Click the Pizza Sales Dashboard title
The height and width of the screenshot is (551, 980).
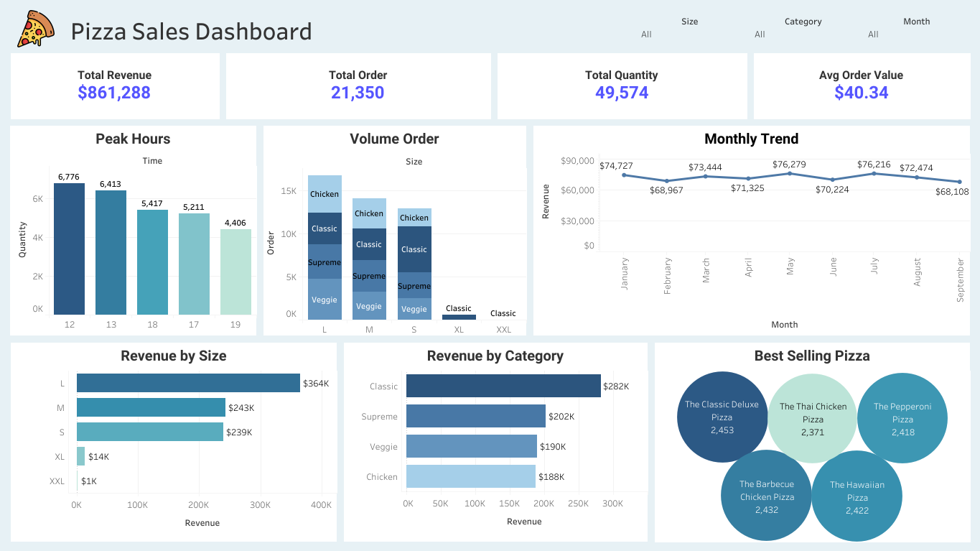[x=192, y=32]
